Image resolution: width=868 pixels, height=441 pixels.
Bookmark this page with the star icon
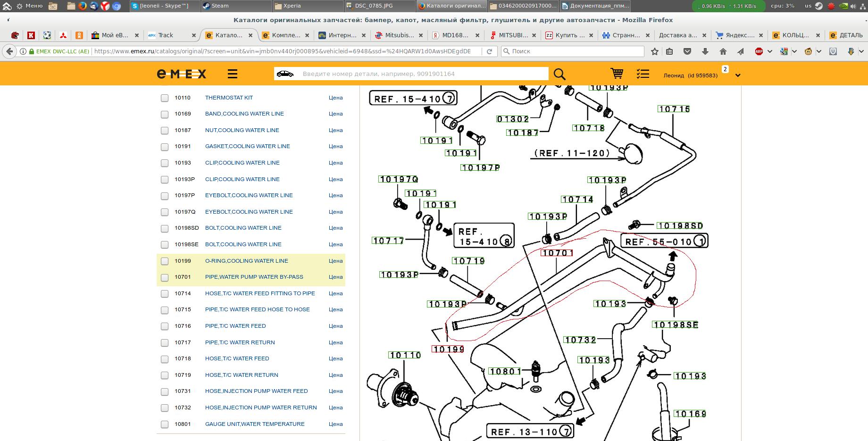(x=654, y=51)
